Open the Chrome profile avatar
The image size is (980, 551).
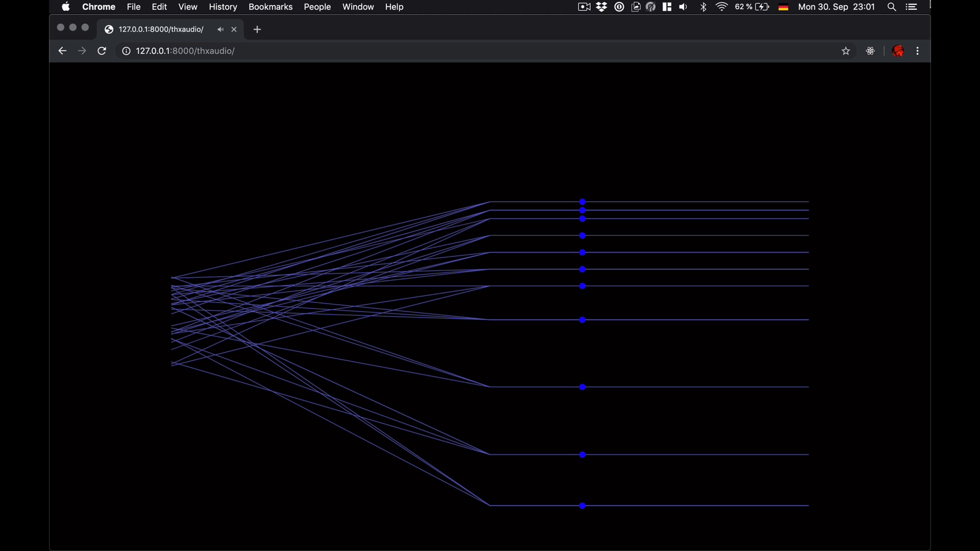[898, 51]
